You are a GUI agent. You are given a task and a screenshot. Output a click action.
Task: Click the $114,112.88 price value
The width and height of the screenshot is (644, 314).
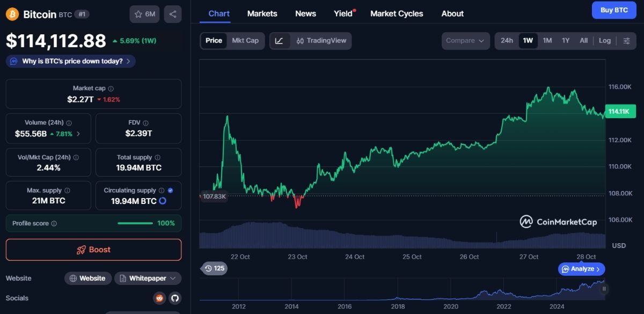pyautogui.click(x=56, y=41)
